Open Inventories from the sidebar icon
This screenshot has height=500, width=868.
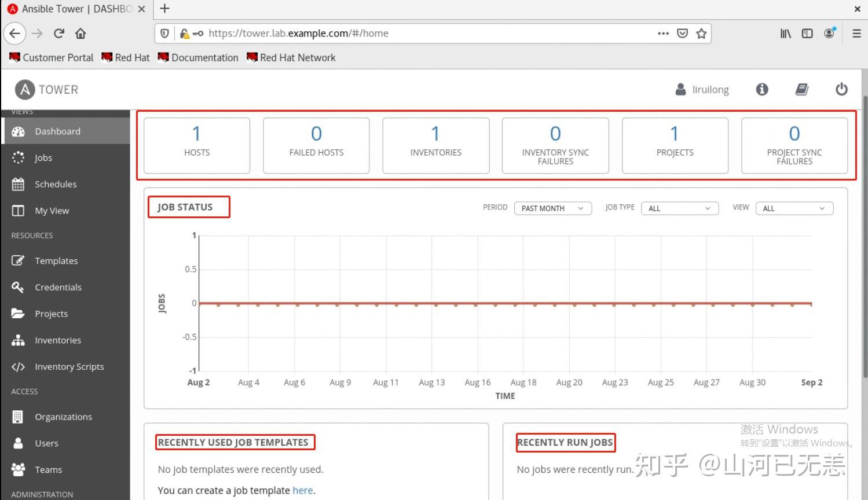click(18, 340)
